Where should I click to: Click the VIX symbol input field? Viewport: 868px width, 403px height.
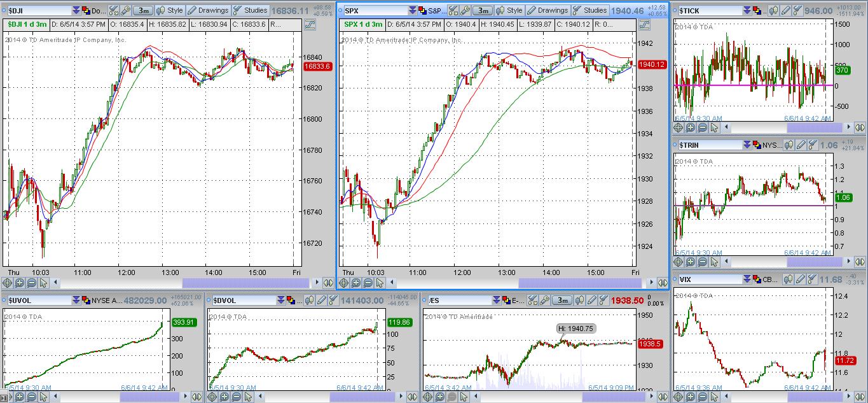pos(710,279)
